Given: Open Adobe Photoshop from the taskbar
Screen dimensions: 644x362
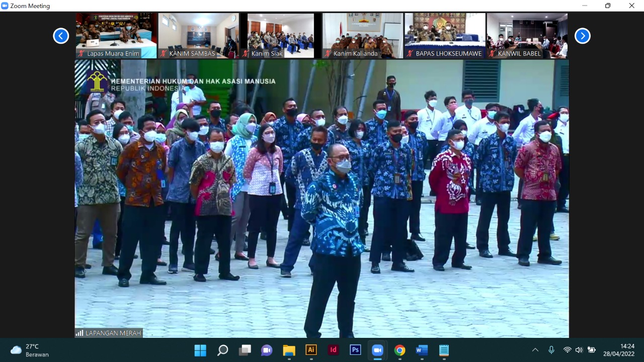Looking at the screenshot, I should click(x=355, y=350).
